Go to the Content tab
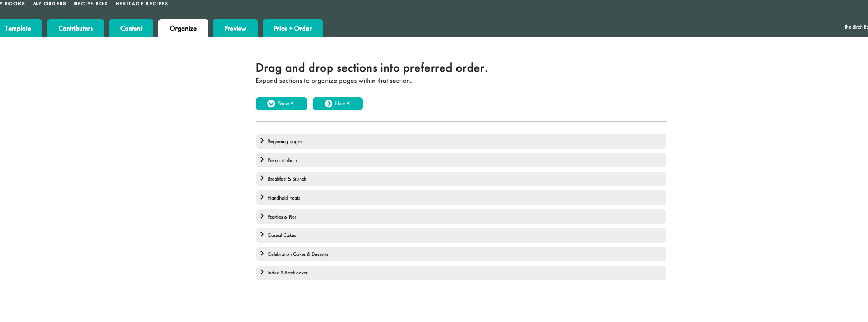Viewport: 868px width, 322px height. [131, 29]
